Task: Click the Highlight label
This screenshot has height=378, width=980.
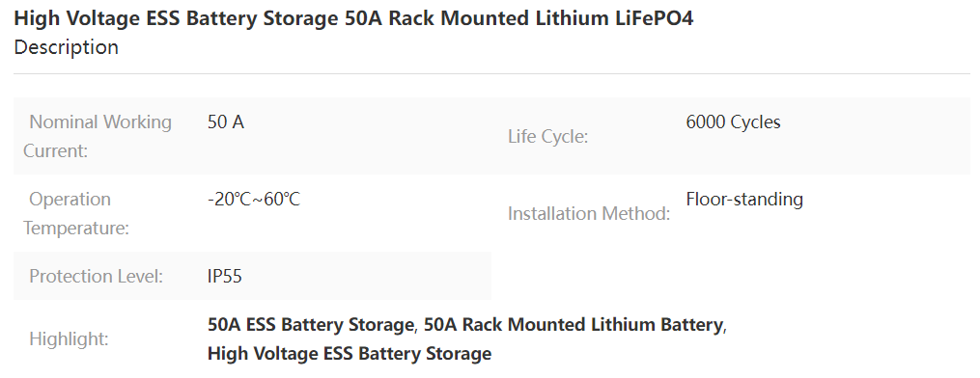Action: 69,339
